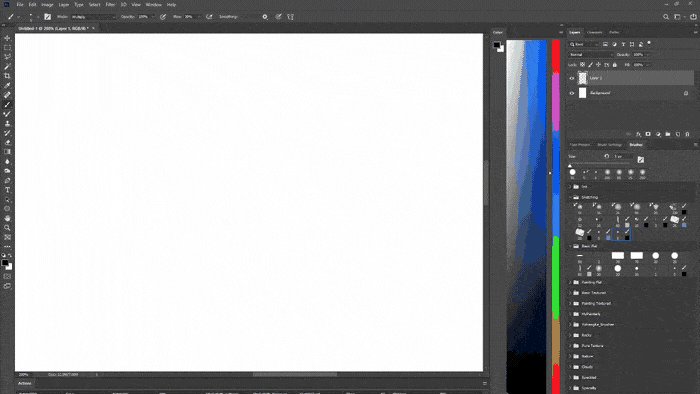700x394 pixels.
Task: Open the Filter menu
Action: click(110, 4)
